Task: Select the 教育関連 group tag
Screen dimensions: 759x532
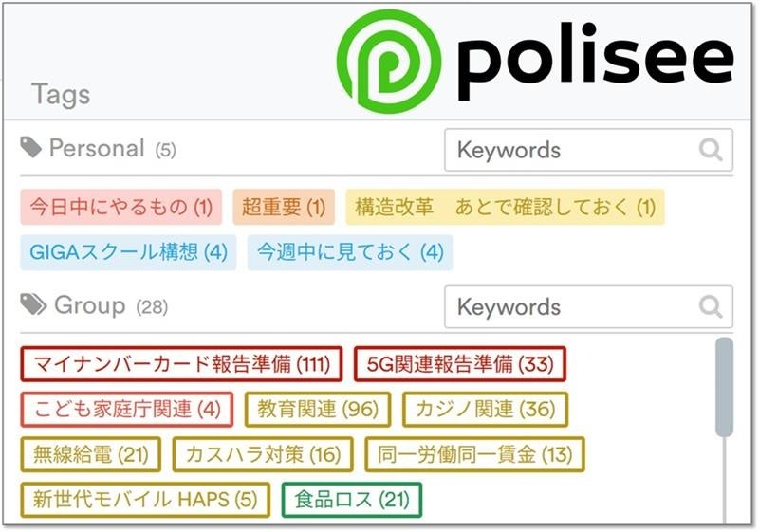Action: (x=318, y=410)
